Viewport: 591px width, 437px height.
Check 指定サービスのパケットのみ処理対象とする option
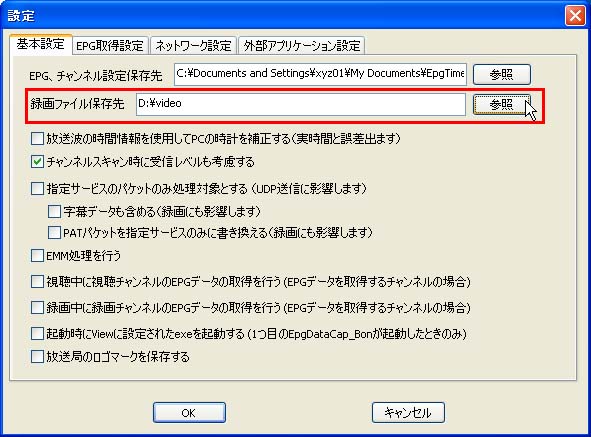(37, 188)
